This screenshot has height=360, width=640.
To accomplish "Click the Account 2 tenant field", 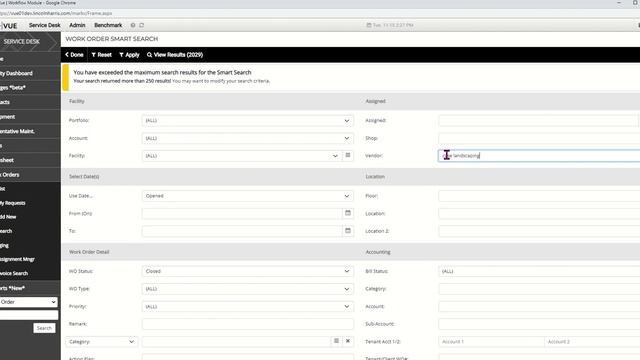I will point(592,341).
